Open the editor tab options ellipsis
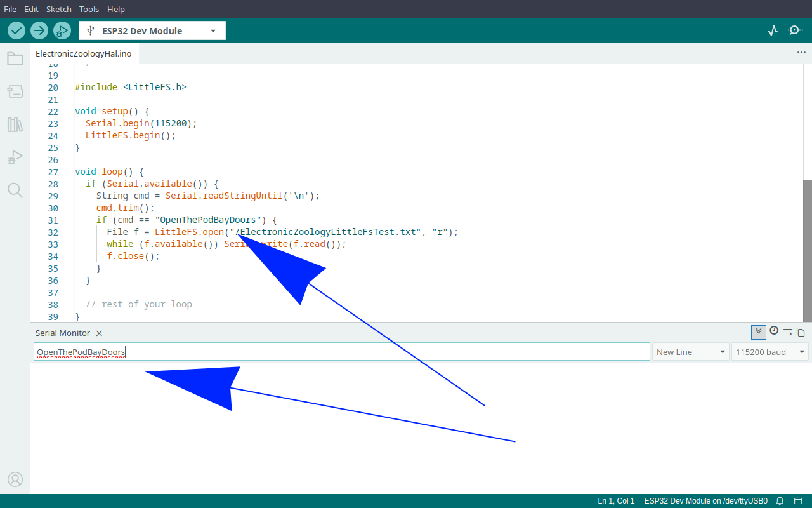 [801, 53]
